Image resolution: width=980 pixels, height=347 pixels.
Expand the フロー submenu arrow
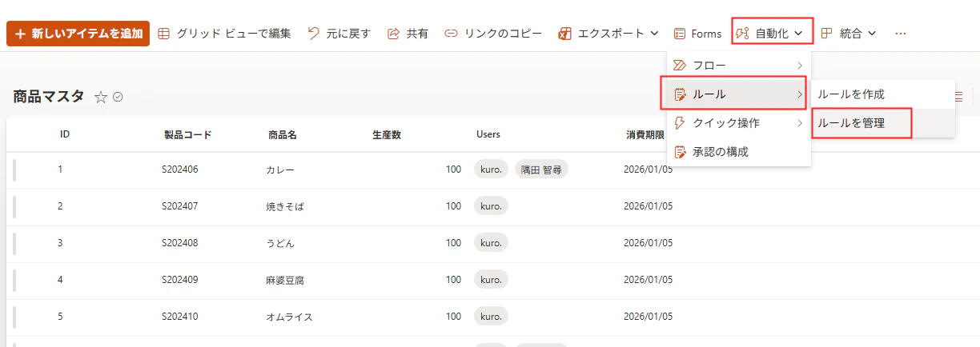(x=799, y=65)
